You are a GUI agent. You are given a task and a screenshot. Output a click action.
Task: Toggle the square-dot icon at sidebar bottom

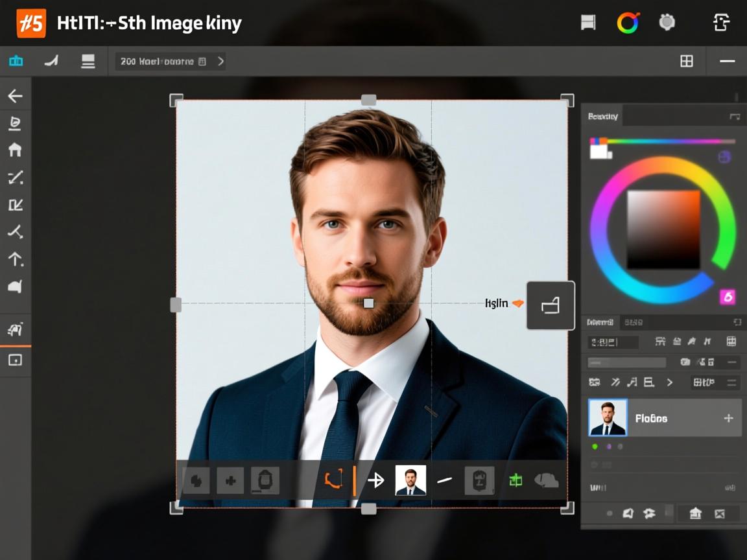(15, 360)
